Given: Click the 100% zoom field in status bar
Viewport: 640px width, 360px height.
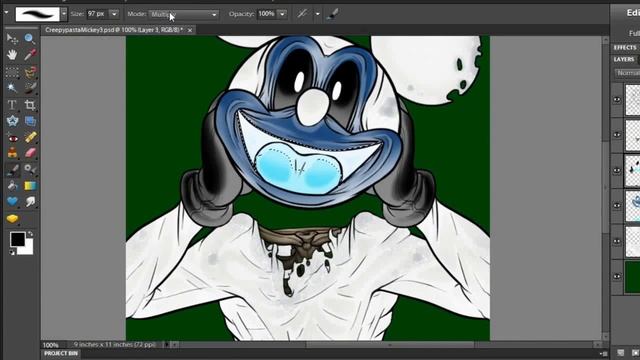Looking at the screenshot, I should 51,345.
